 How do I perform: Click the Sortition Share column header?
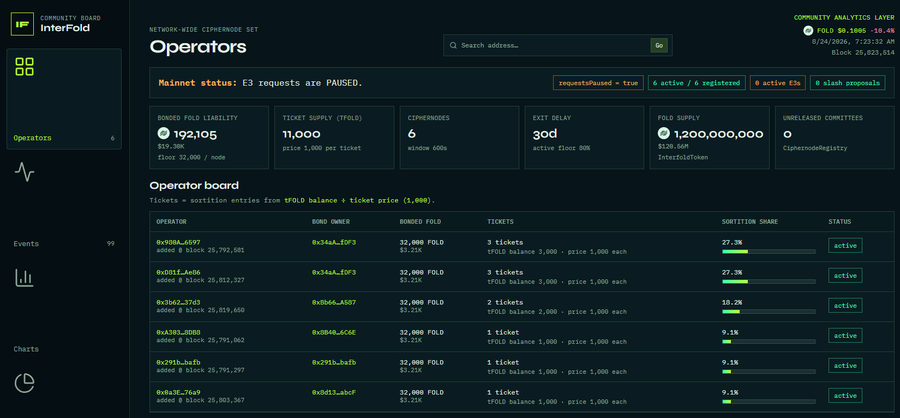750,222
